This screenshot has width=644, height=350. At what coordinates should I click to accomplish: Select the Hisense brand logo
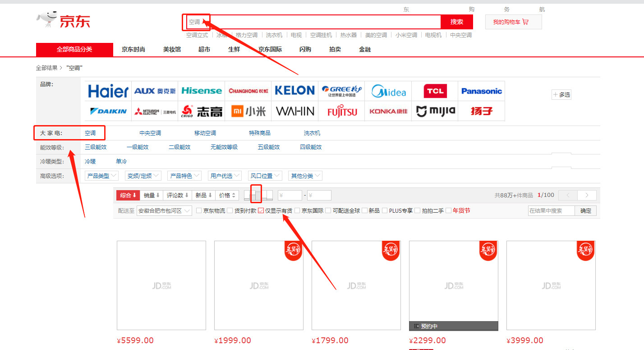202,91
